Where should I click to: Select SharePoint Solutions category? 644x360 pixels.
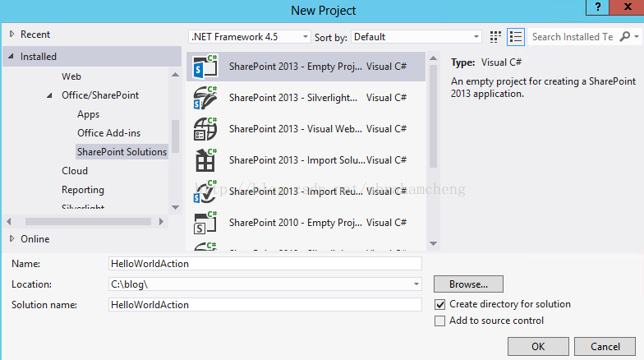[x=122, y=152]
